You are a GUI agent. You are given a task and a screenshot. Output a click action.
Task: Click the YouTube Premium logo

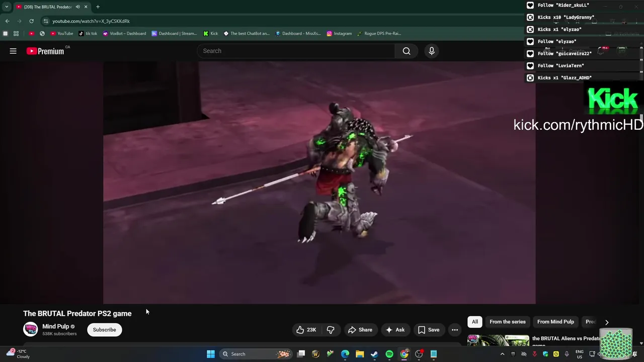45,51
